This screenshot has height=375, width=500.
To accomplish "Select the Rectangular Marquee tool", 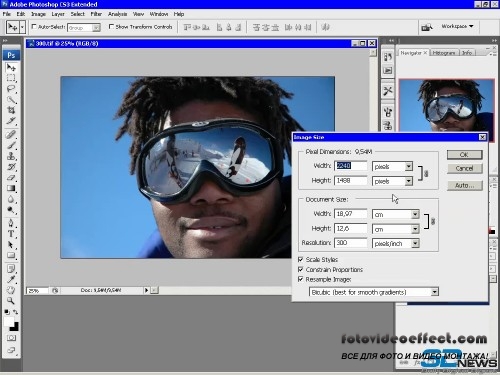I will [x=11, y=78].
